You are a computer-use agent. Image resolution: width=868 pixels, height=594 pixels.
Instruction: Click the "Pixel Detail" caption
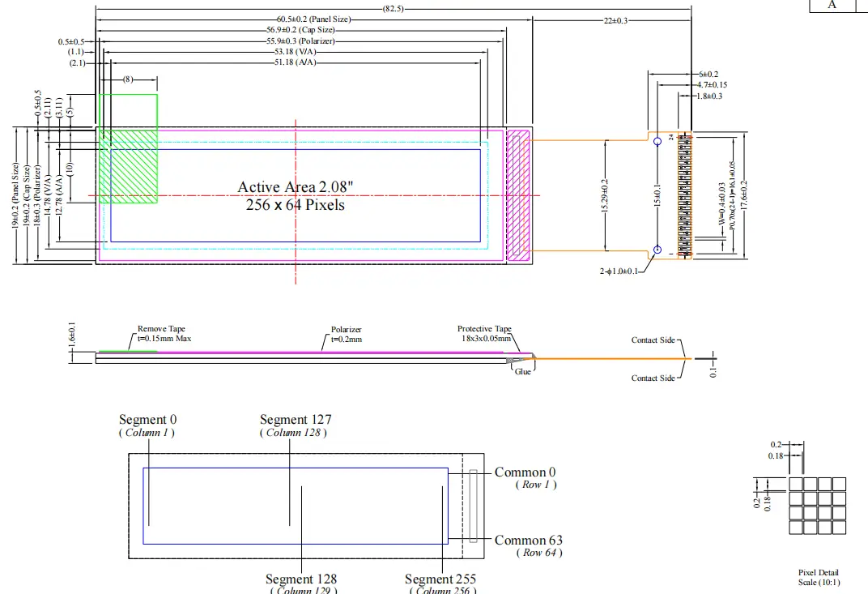[818, 572]
